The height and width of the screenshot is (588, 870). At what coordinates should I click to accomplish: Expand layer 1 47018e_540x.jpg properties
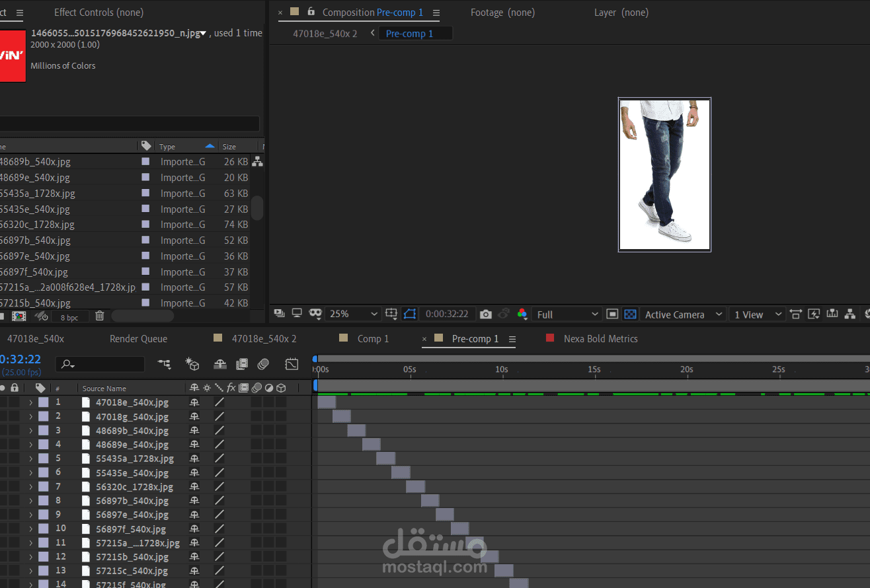click(30, 402)
